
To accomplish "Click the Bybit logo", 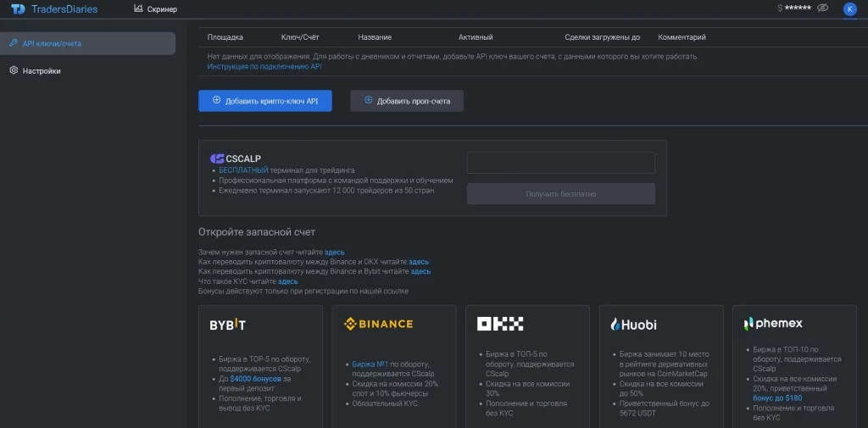I will point(227,325).
